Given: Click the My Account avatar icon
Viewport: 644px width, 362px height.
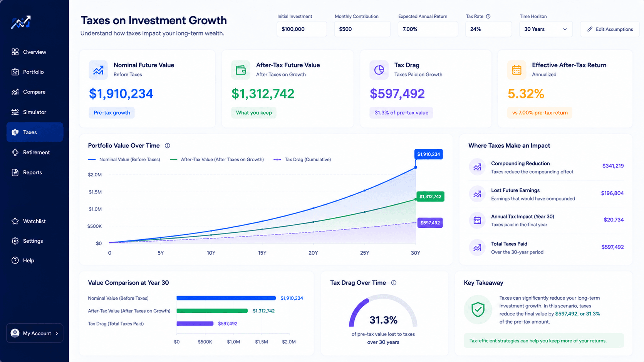Looking at the screenshot, I should 15,333.
